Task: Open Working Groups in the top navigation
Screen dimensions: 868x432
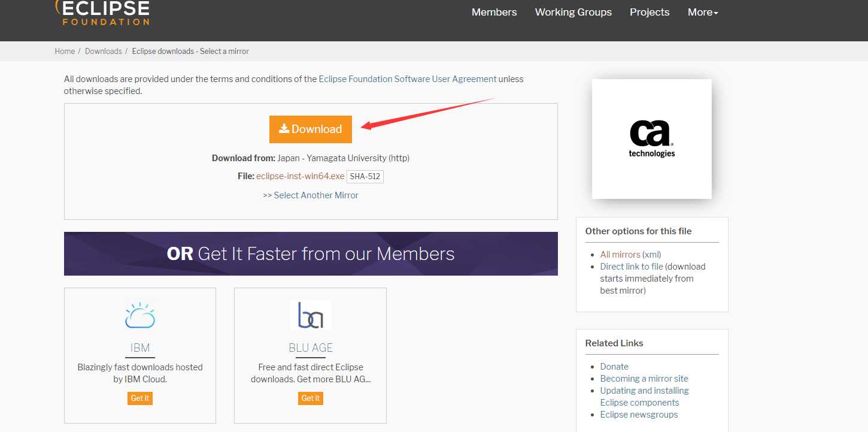Action: [x=573, y=12]
